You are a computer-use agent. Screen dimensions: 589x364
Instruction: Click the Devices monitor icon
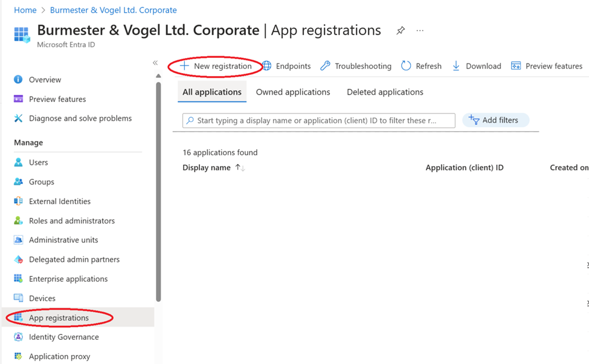click(18, 298)
